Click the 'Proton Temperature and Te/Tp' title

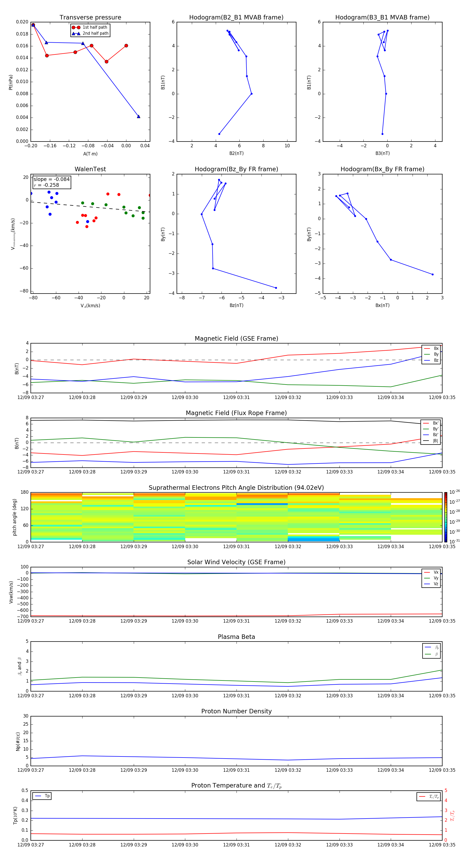[236, 786]
